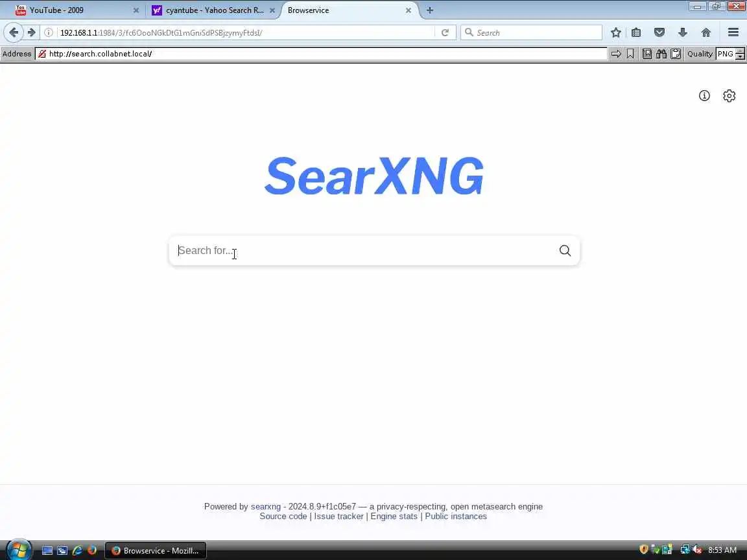The image size is (747, 560).
Task: Go forward with the Firefox forward arrow
Action: point(31,32)
